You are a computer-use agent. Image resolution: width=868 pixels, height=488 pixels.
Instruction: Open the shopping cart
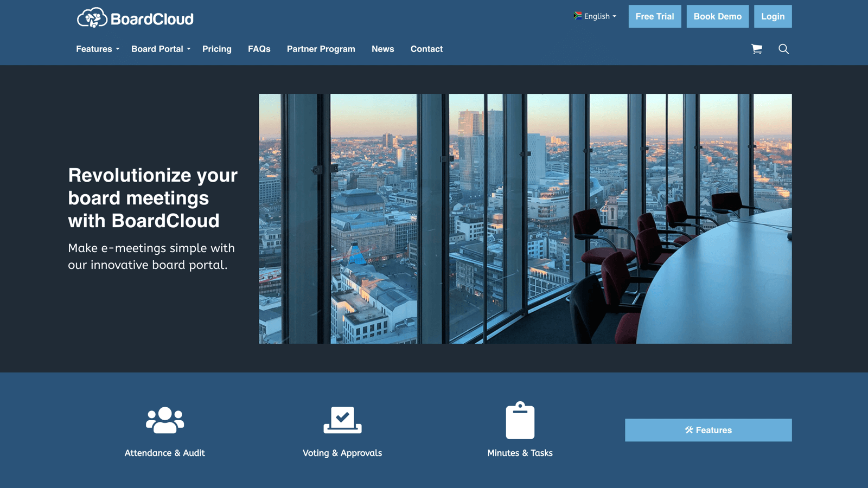pyautogui.click(x=757, y=49)
